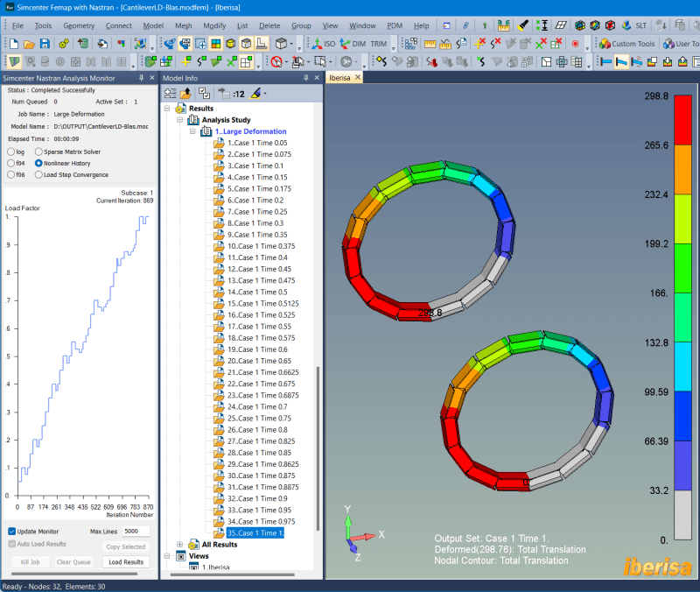Click the TRIM toolbar button
Image resolution: width=700 pixels, height=592 pixels.
(x=378, y=44)
